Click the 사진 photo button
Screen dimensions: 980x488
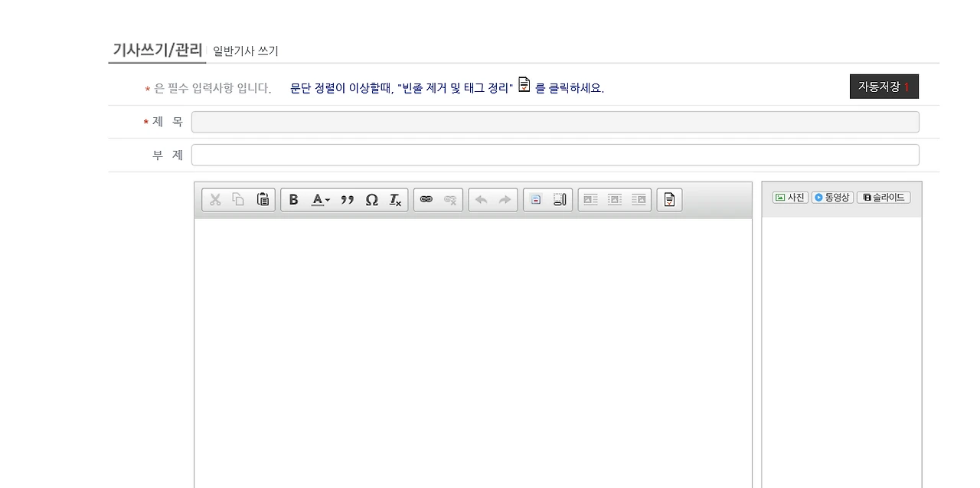pos(790,198)
